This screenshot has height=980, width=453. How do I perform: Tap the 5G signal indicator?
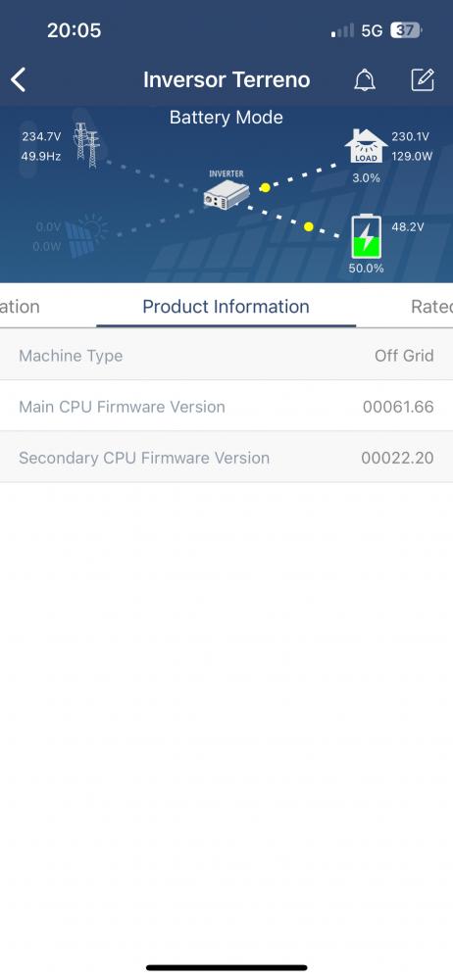click(372, 30)
